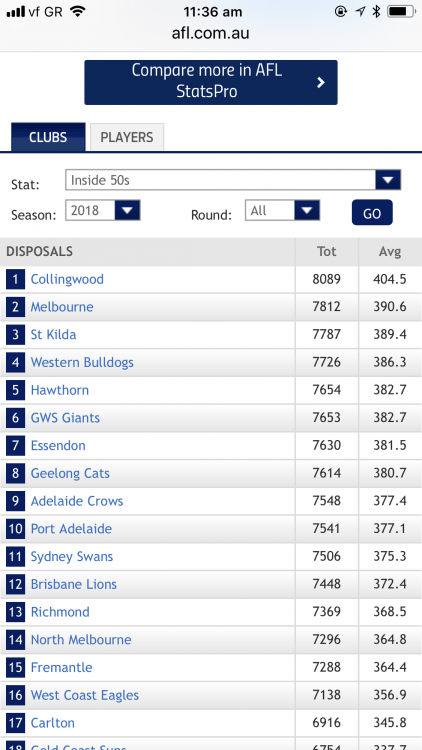Viewport: 422px width, 750px height.
Task: Sort by the Avg column header
Action: point(390,252)
